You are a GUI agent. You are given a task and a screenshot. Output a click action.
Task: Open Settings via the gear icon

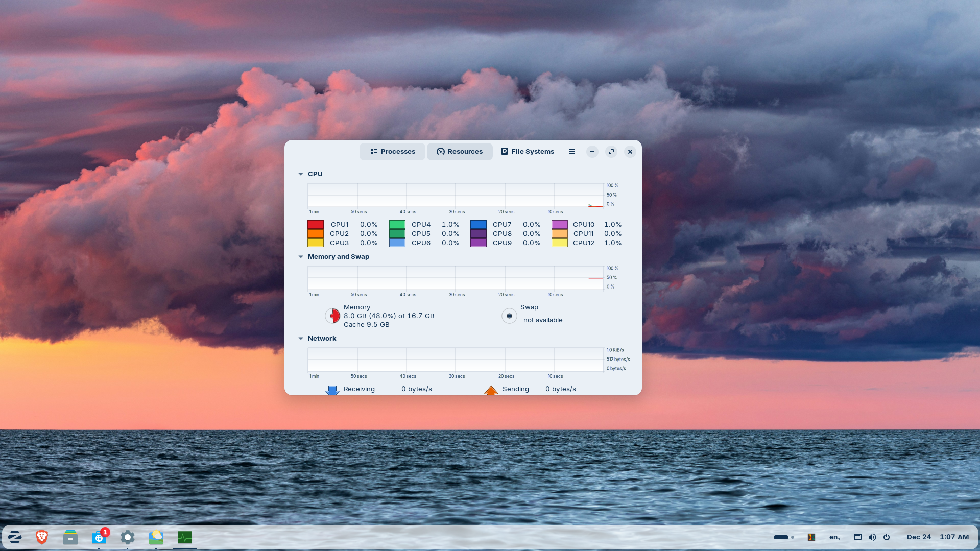[127, 537]
